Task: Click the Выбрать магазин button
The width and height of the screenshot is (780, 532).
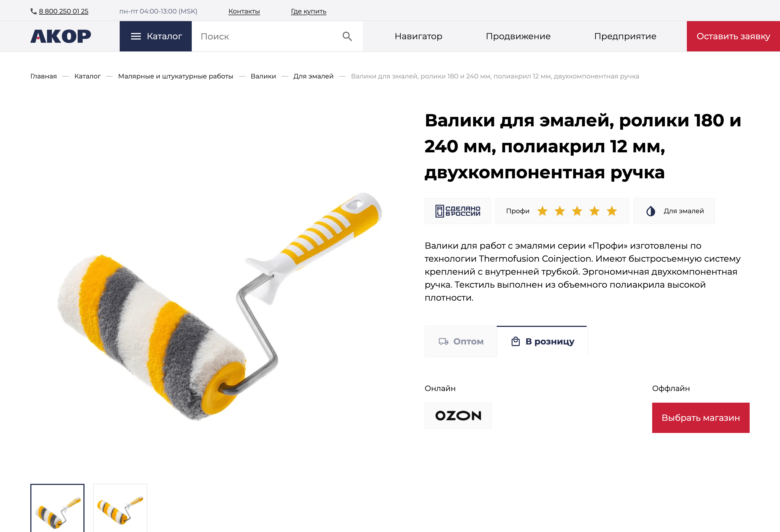Action: point(700,418)
